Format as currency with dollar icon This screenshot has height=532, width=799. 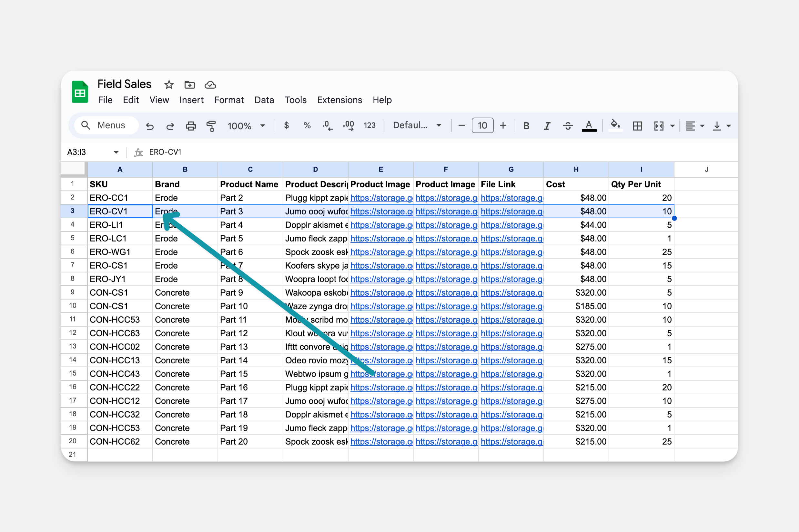pyautogui.click(x=287, y=125)
